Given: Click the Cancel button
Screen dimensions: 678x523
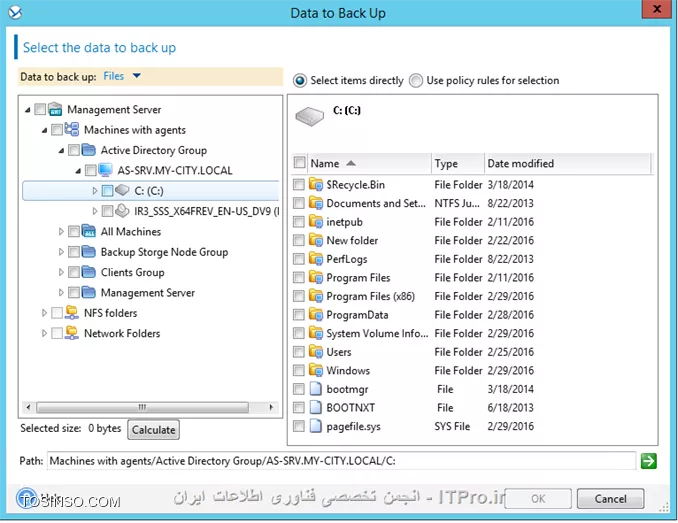Looking at the screenshot, I should pyautogui.click(x=610, y=499).
